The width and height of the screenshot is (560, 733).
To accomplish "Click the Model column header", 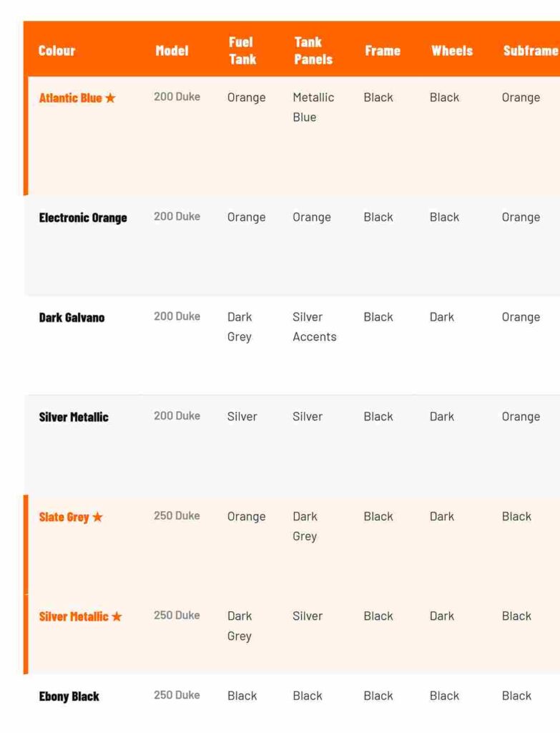I will [172, 51].
